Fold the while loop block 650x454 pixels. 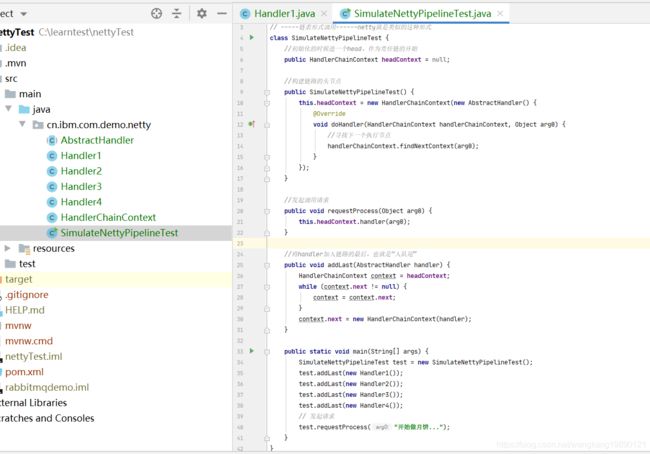click(x=267, y=286)
